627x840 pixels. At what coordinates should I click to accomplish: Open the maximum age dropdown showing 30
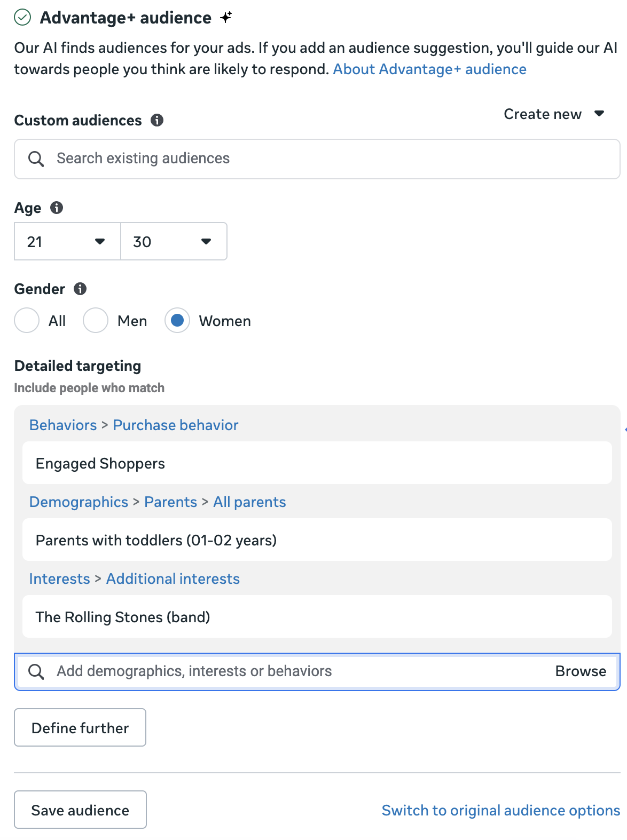pos(174,242)
